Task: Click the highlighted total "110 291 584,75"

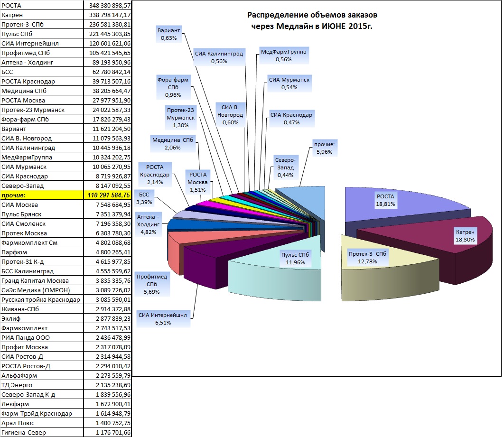Action: pos(108,195)
